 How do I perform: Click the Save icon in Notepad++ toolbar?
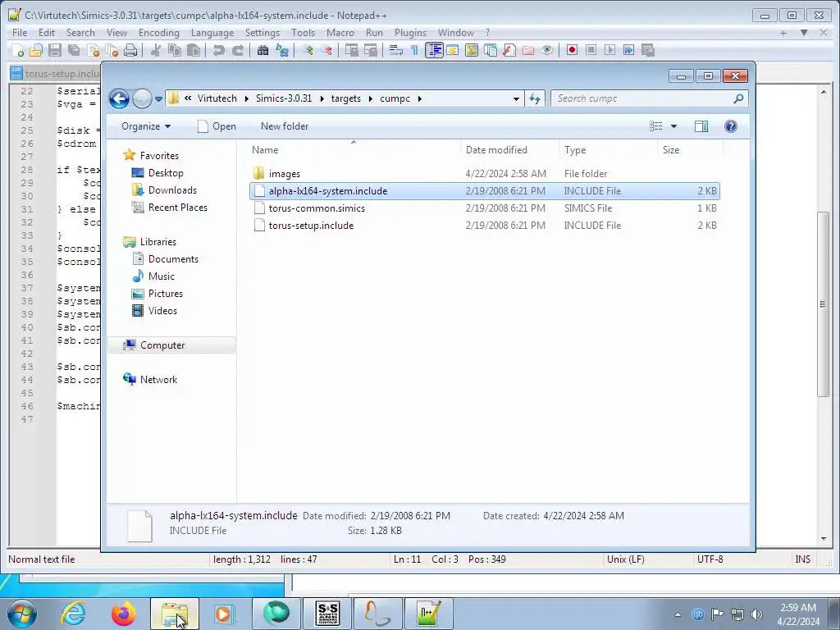[55, 50]
